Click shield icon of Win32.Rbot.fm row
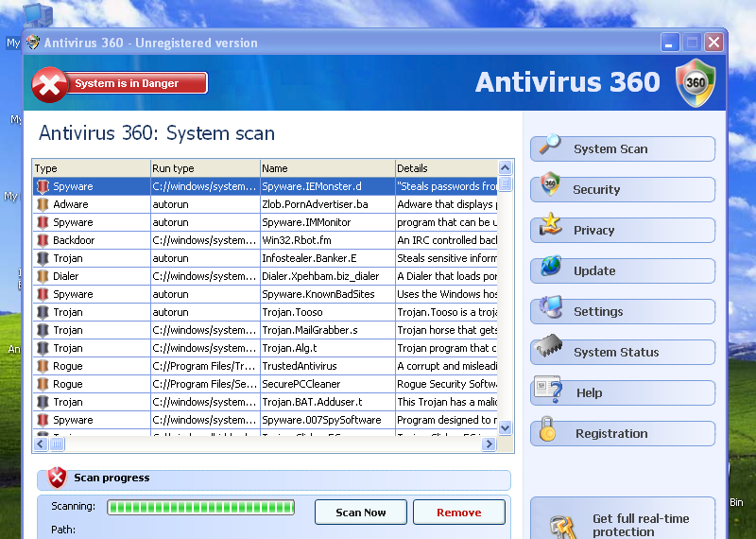This screenshot has width=756, height=539. click(x=43, y=240)
